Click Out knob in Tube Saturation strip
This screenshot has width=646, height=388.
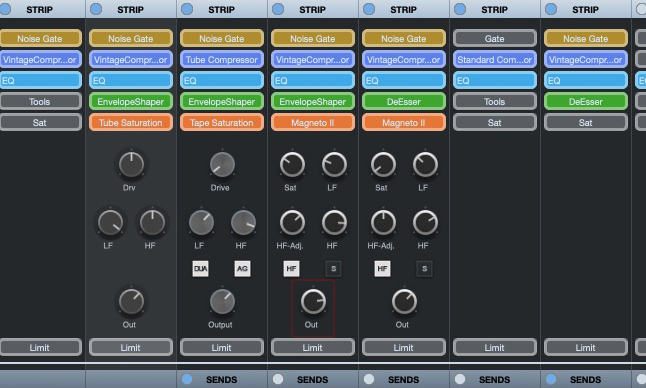coord(131,302)
